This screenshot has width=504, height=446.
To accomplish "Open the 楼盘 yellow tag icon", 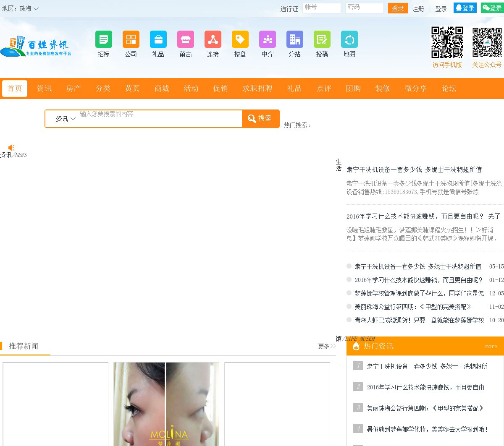I will pos(240,39).
